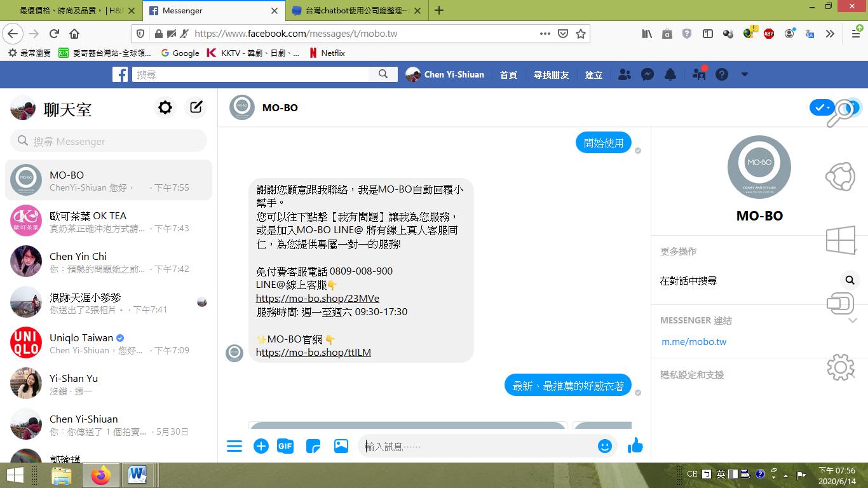
Task: Click 建立 in Facebook bar
Action: (x=593, y=75)
